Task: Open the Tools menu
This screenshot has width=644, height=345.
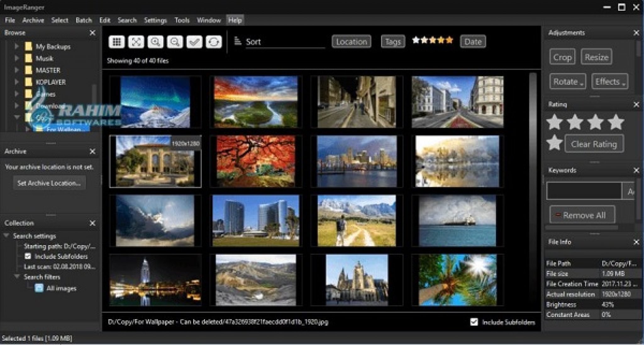Action: [x=182, y=20]
